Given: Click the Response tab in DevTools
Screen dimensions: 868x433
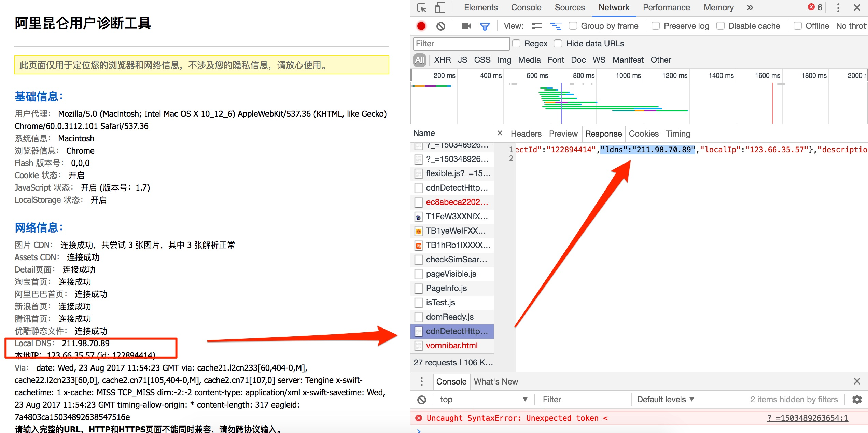Looking at the screenshot, I should point(603,134).
